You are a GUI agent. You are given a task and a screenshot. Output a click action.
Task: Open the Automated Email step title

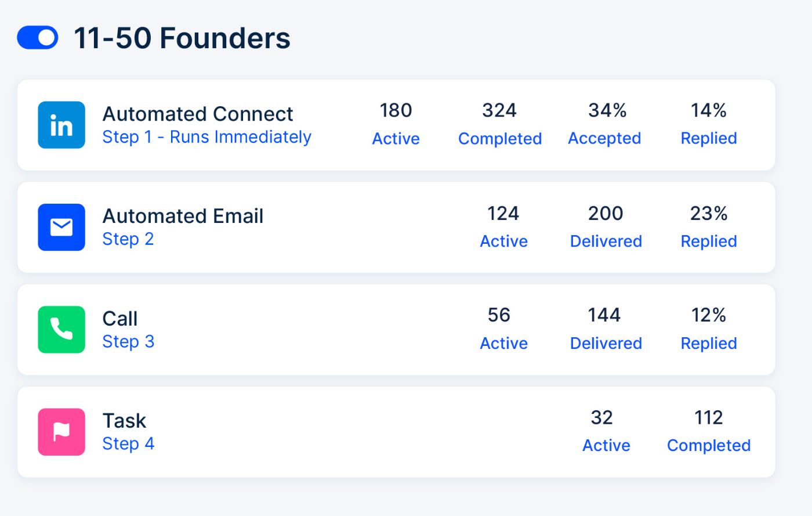pos(183,216)
